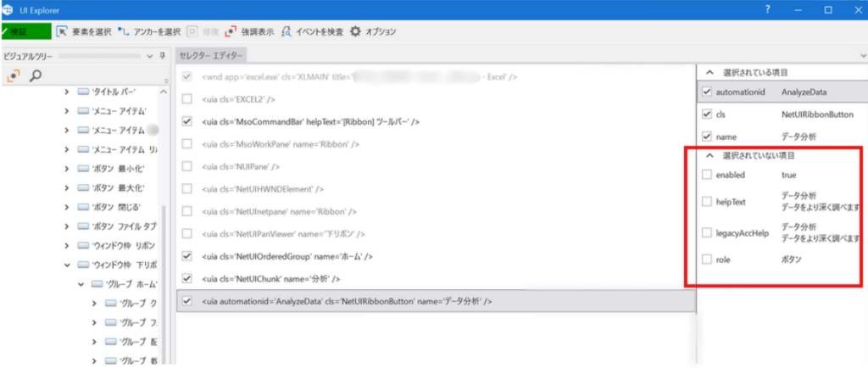Screen dimensions: 868x368
Task: Click the 修復 repair toolbar icon
Action: click(192, 31)
